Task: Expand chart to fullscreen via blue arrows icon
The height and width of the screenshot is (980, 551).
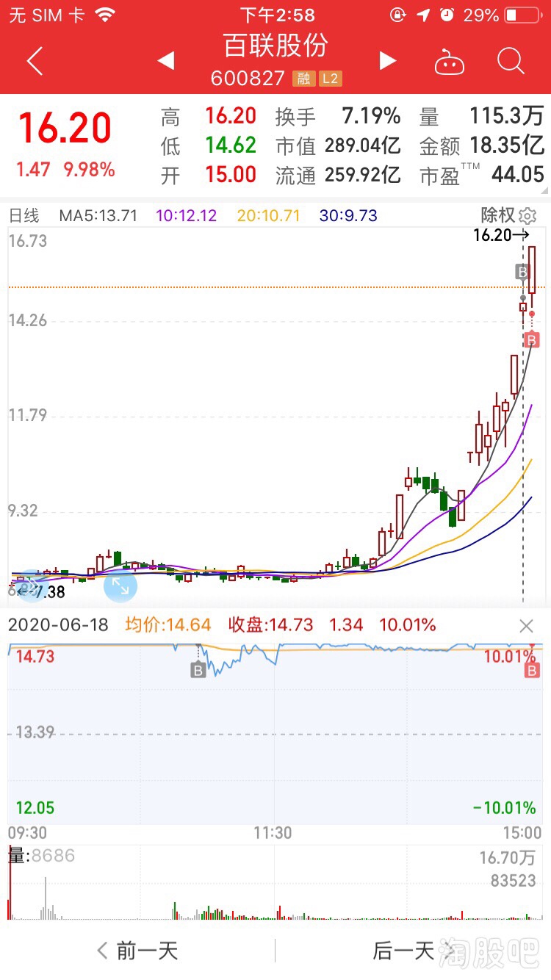Action: coord(120,586)
